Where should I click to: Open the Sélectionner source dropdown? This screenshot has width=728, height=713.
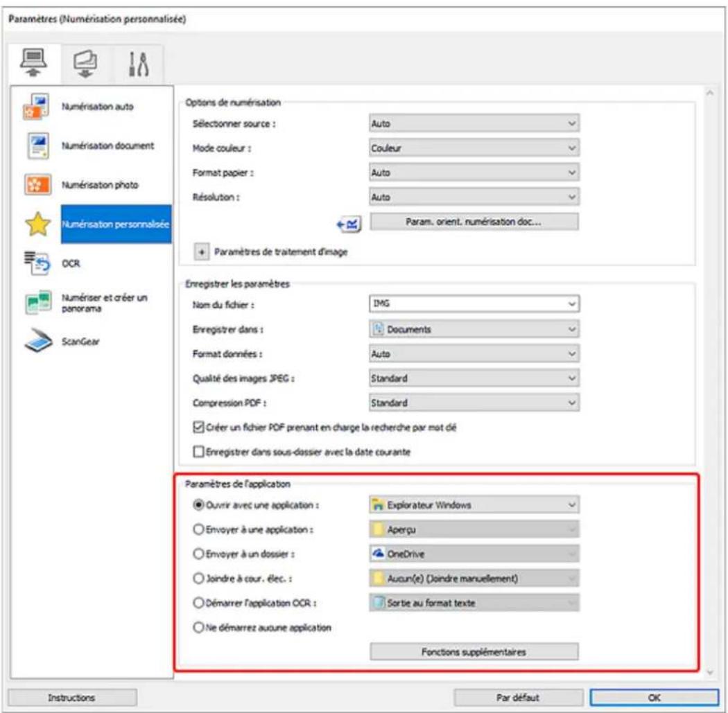coord(474,123)
